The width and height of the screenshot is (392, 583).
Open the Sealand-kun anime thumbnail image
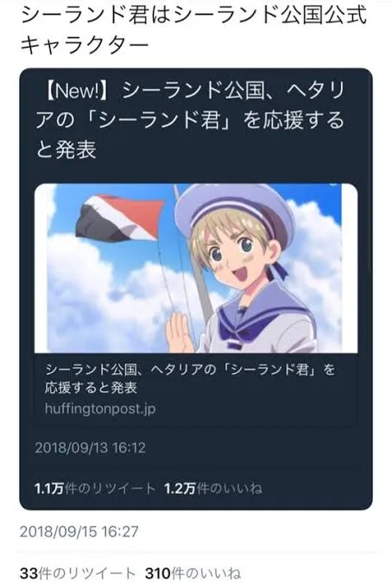tap(196, 268)
